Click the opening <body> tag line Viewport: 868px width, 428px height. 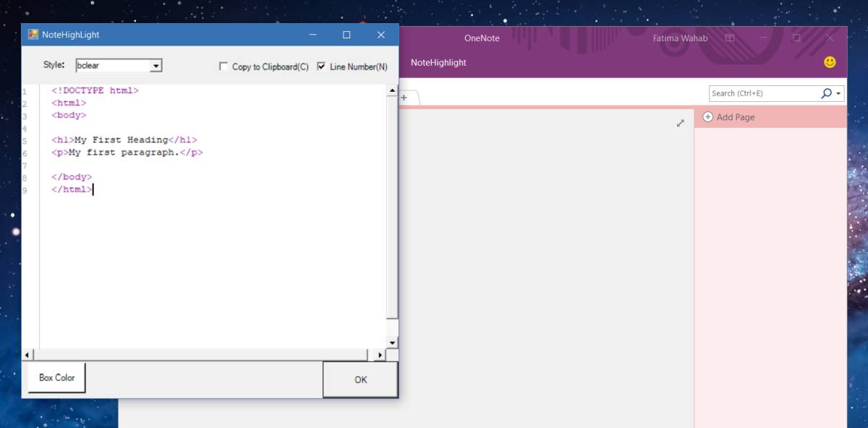pos(69,116)
